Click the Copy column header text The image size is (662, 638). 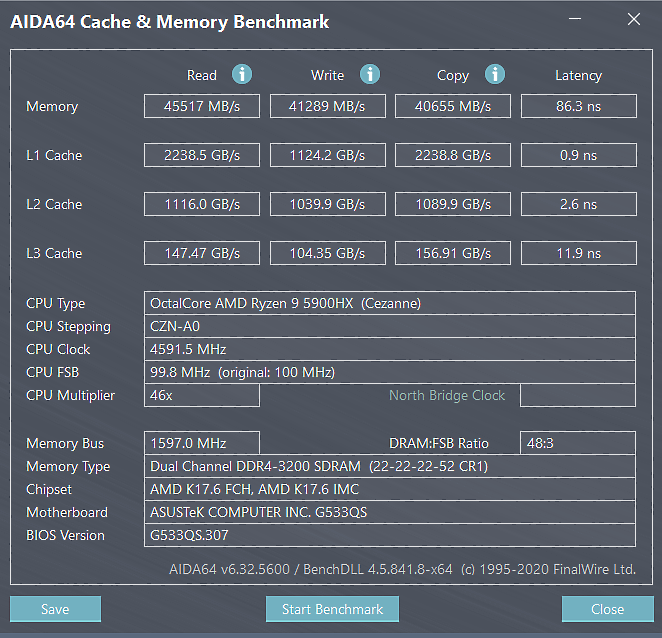tap(453, 76)
